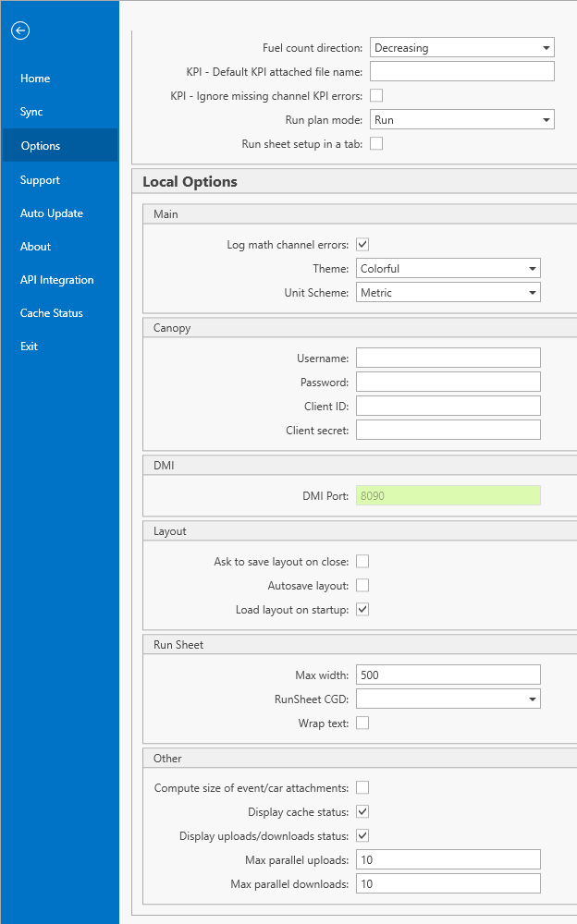Toggle the Autosave layout checkbox
The image size is (577, 924).
point(362,585)
